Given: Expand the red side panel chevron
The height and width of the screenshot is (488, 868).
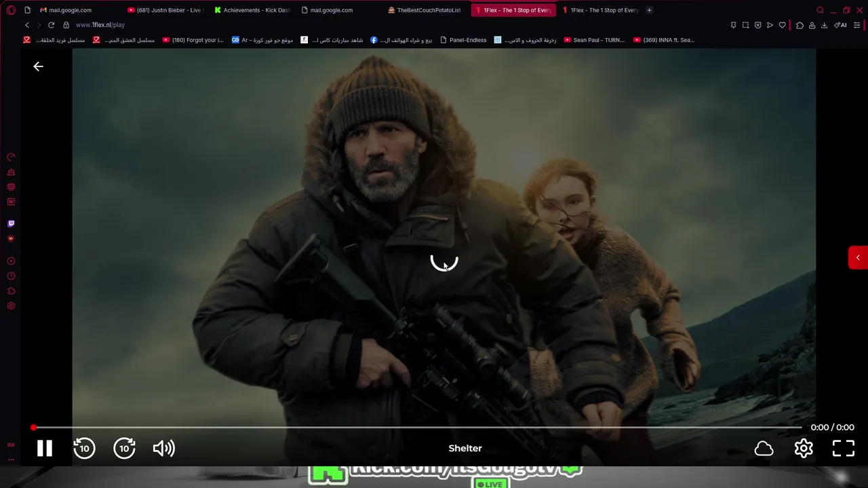Looking at the screenshot, I should click(x=858, y=258).
